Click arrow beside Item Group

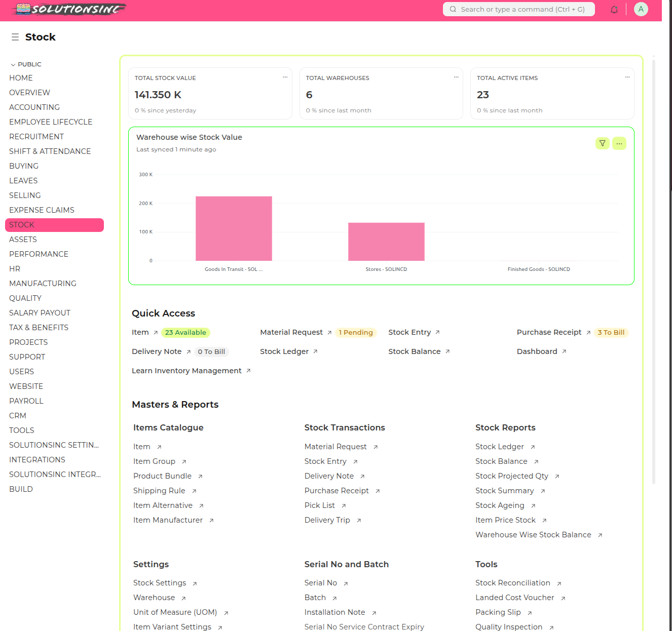pos(184,462)
